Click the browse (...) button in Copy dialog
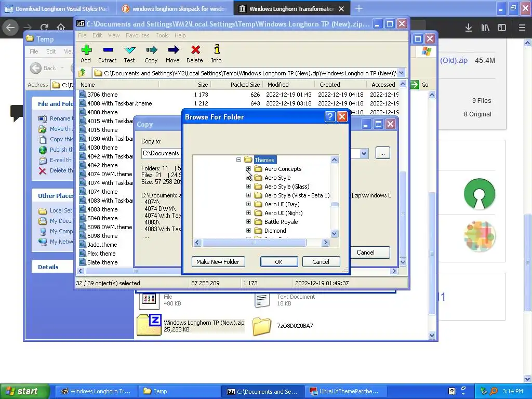This screenshot has height=399, width=532. tap(383, 153)
